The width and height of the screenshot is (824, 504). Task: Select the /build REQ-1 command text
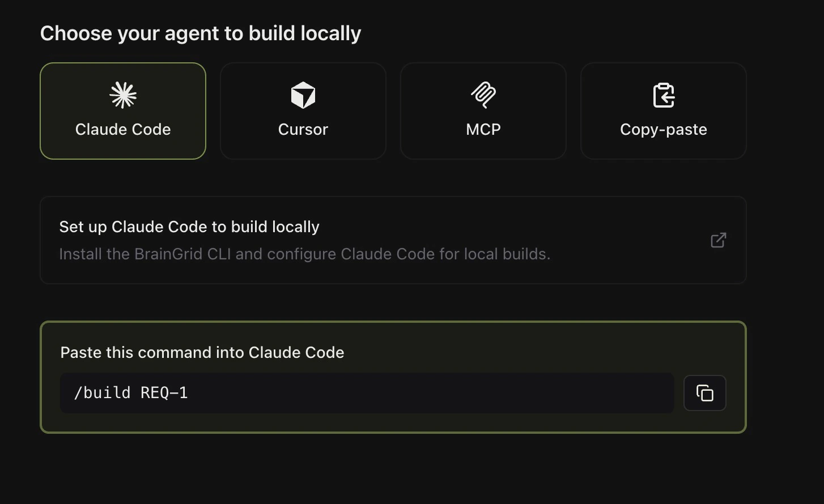tap(131, 392)
